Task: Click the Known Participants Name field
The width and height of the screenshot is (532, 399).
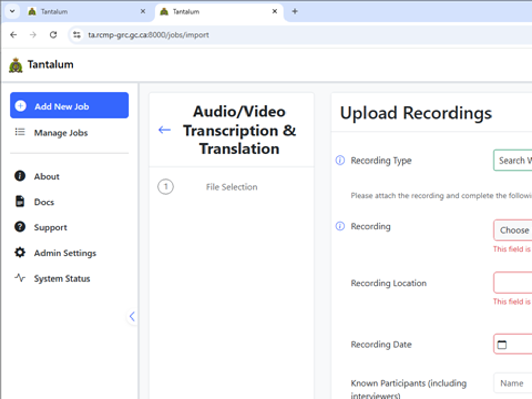Action: click(513, 383)
